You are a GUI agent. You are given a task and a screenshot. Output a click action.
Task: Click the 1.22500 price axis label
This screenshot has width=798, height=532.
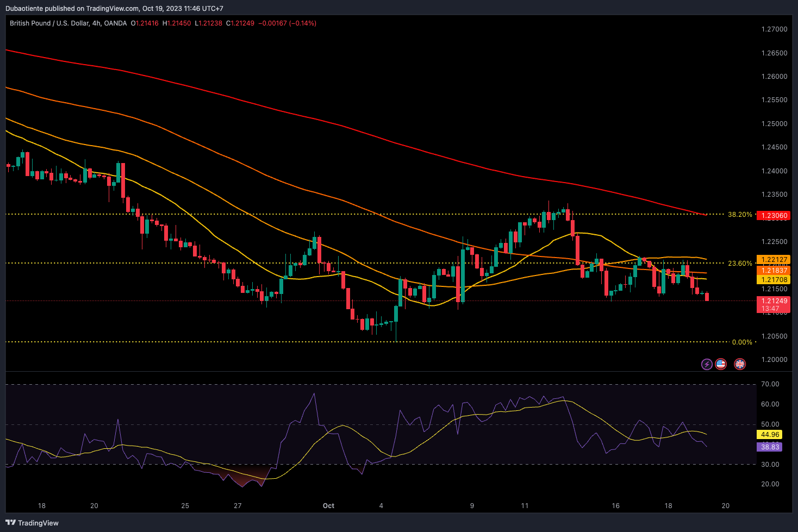tap(774, 242)
